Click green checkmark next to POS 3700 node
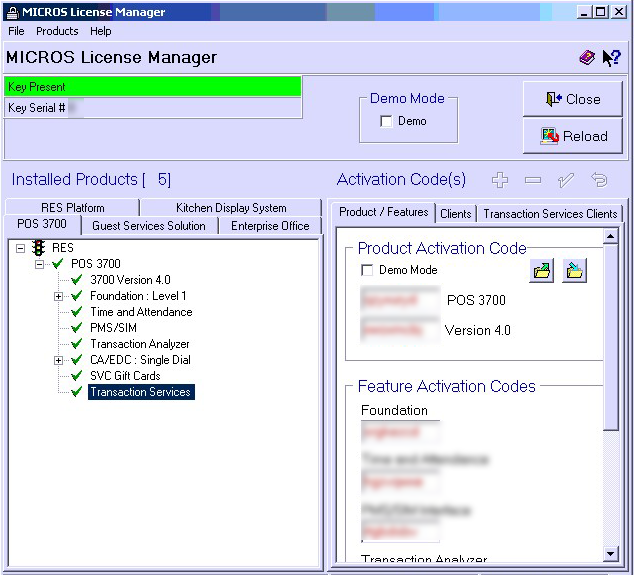634x575 pixels. 57,264
